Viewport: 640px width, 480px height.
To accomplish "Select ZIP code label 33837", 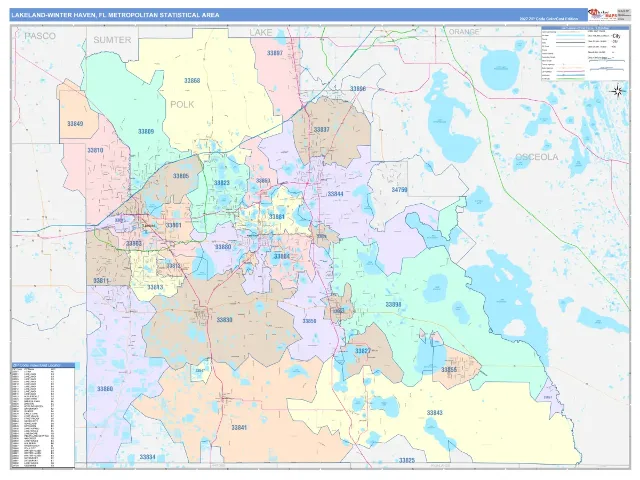I will point(322,130).
